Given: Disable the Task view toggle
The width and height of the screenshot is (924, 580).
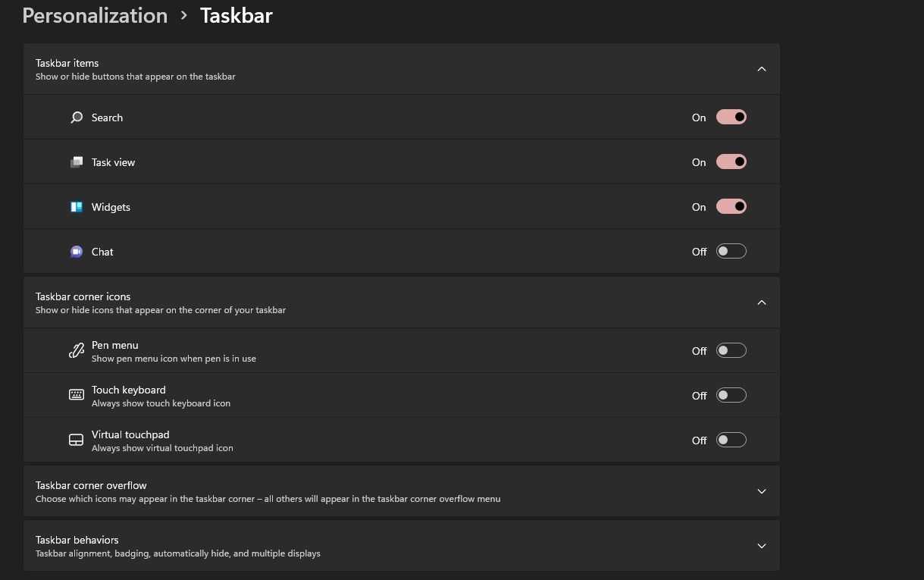Looking at the screenshot, I should [731, 161].
